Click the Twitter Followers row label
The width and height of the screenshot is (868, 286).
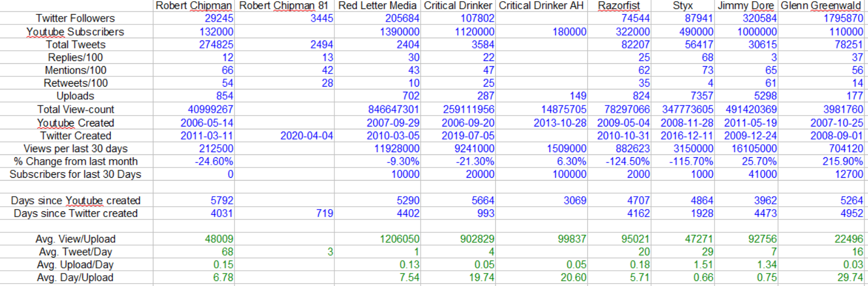point(75,19)
